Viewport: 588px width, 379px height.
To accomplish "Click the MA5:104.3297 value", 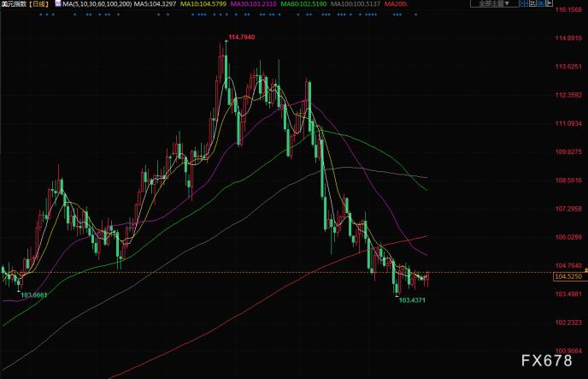I will (x=156, y=4).
